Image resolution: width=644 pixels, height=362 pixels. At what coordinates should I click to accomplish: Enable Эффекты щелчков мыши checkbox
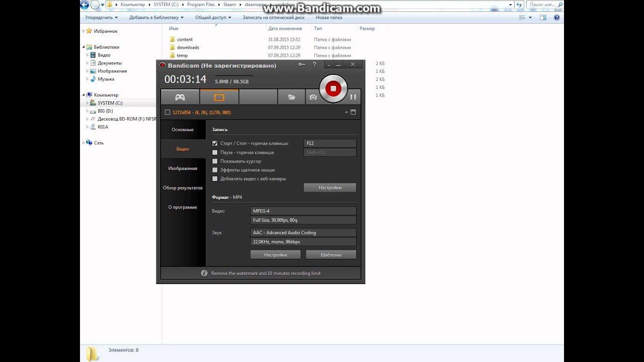(x=215, y=170)
